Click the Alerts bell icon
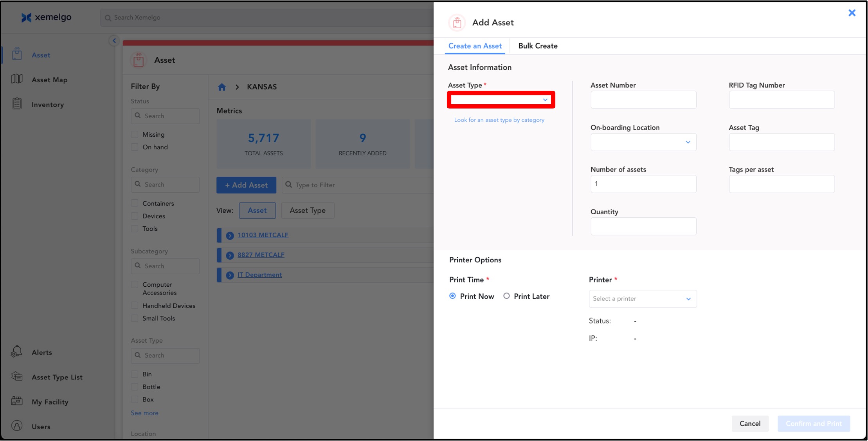Viewport: 868px width, 441px height. point(16,352)
